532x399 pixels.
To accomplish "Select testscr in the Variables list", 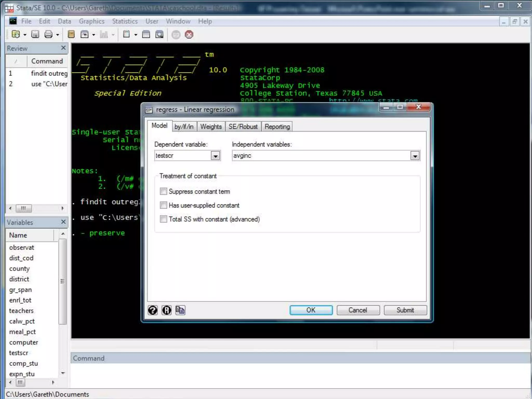I will [18, 353].
